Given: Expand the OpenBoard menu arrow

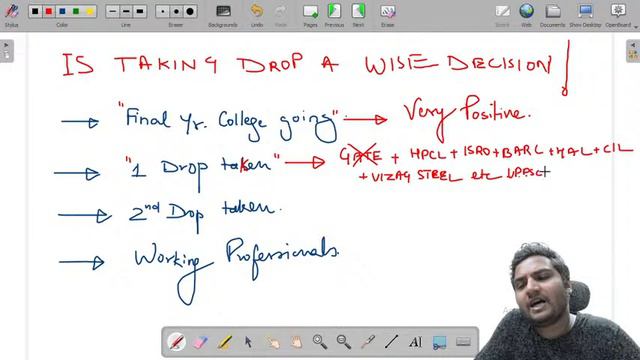Looking at the screenshot, I should (636, 26).
